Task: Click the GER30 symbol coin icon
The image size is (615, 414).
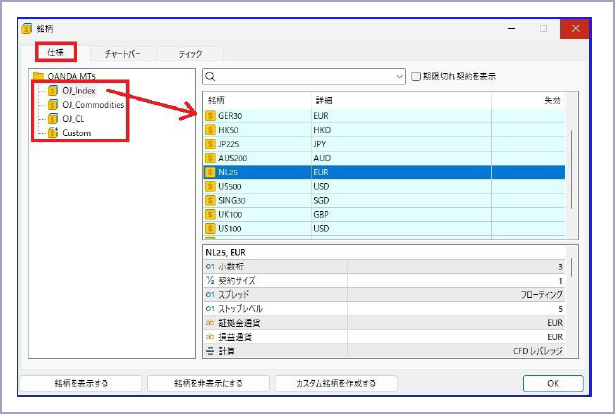Action: 210,116
